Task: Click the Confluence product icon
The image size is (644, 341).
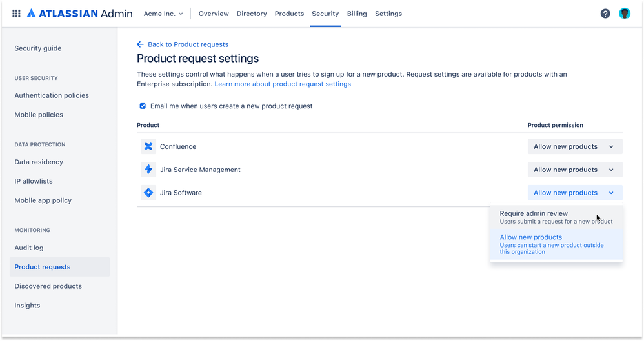Action: pyautogui.click(x=148, y=146)
